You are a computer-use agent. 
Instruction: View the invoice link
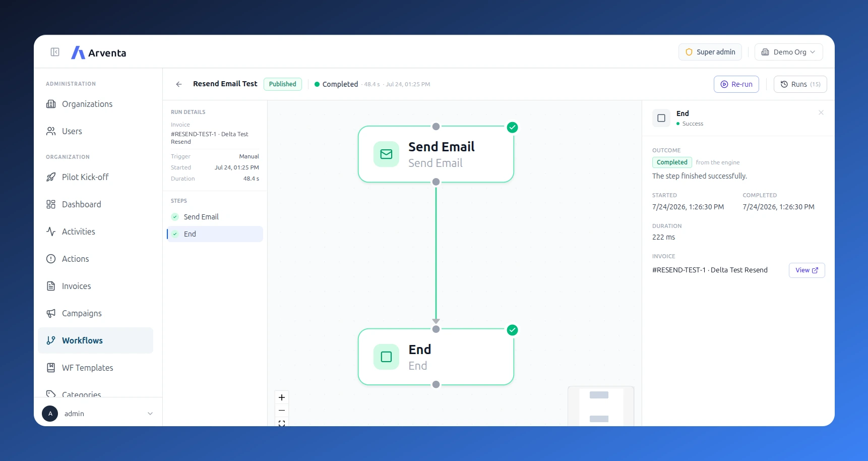(807, 270)
